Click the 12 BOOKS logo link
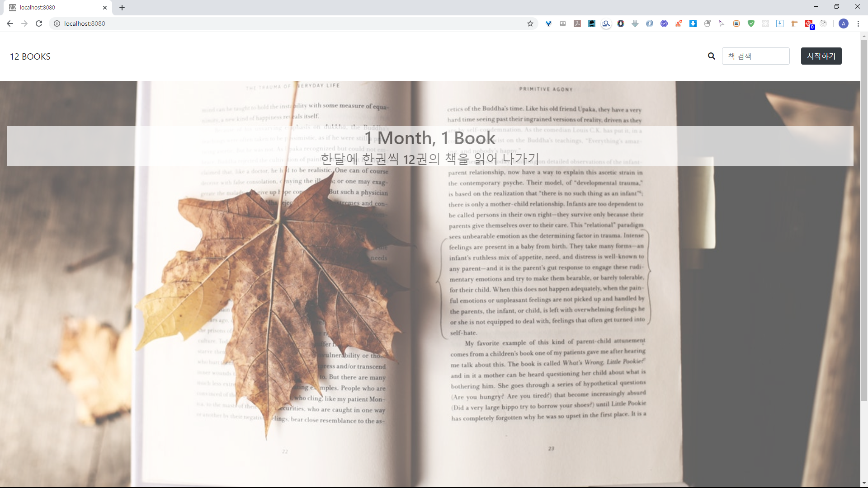Screen dimensions: 868x488 (30, 56)
